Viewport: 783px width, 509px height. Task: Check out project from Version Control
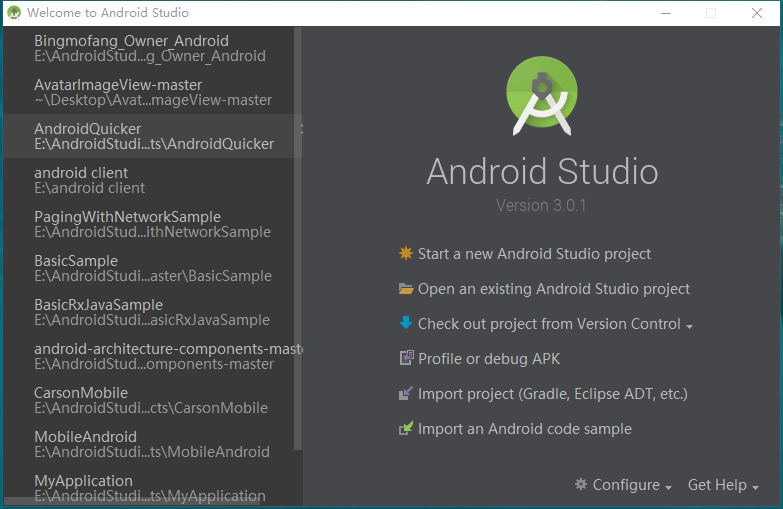tap(549, 324)
